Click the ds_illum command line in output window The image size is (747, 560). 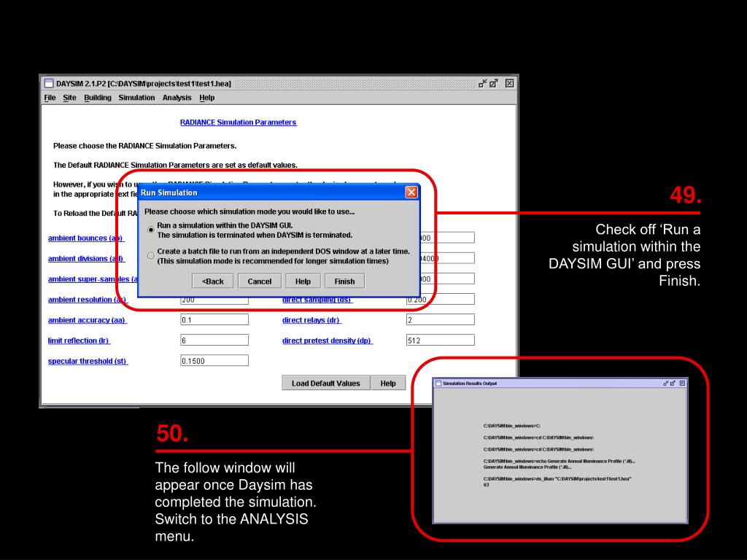557,478
